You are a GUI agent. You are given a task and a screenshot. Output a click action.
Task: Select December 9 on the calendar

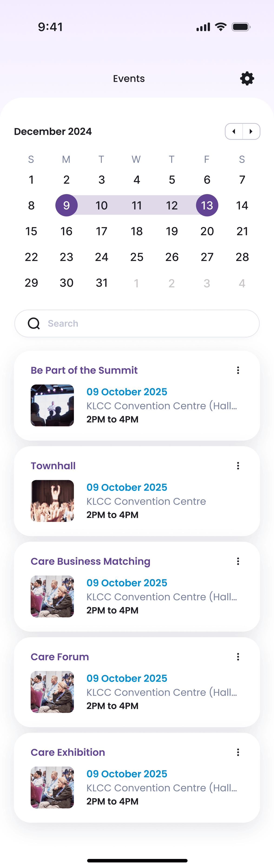(x=66, y=205)
